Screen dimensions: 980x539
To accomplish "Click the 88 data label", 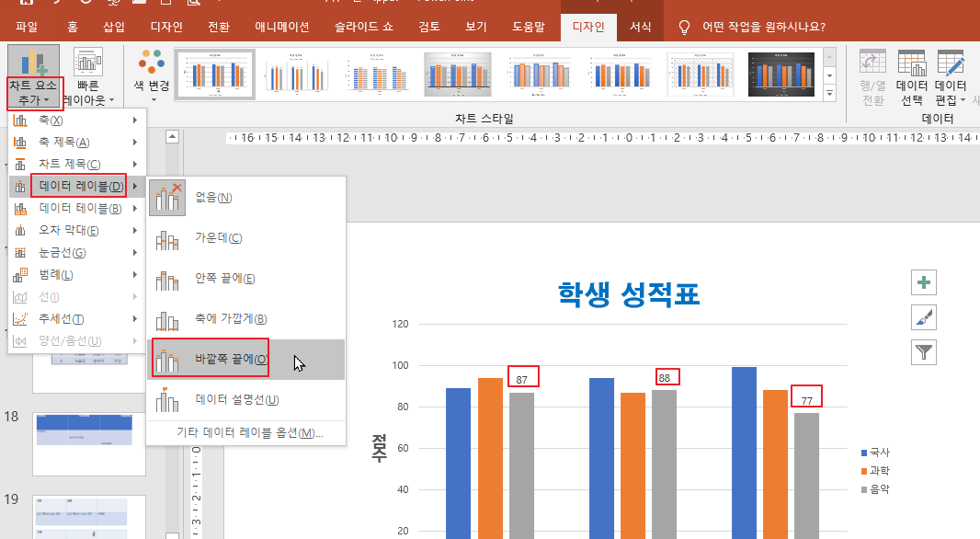I will [x=665, y=378].
